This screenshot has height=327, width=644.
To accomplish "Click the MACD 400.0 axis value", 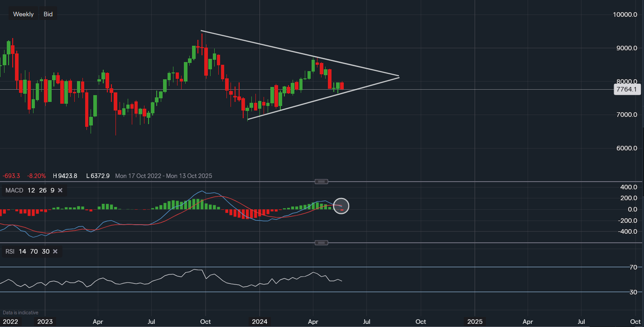I will (628, 187).
